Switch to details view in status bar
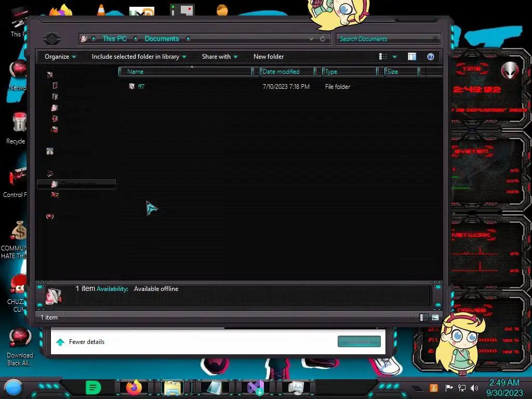This screenshot has height=399, width=532. click(424, 317)
